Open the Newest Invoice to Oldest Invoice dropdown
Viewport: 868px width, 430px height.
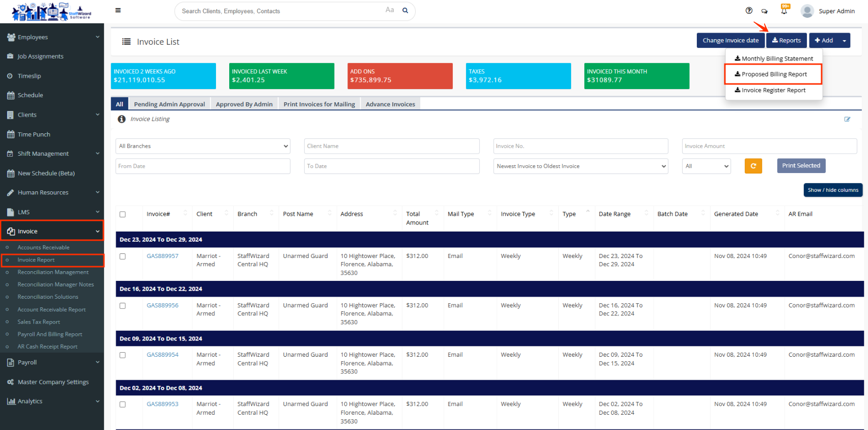(580, 166)
